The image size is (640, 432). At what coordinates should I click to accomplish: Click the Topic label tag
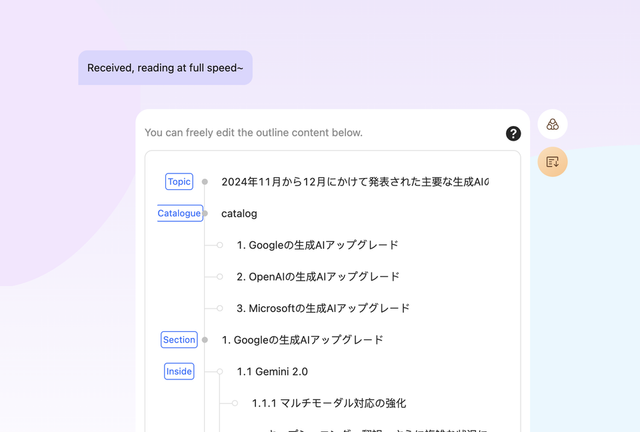point(179,182)
